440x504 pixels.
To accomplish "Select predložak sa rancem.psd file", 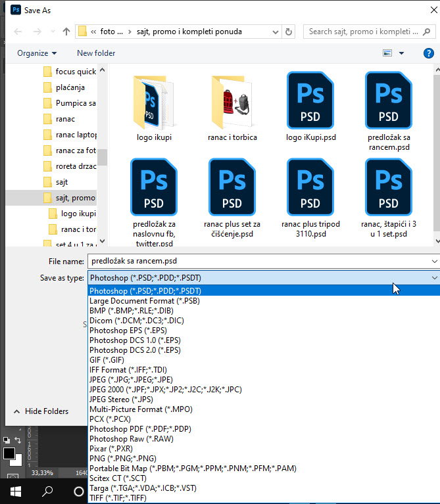I will [x=389, y=111].
